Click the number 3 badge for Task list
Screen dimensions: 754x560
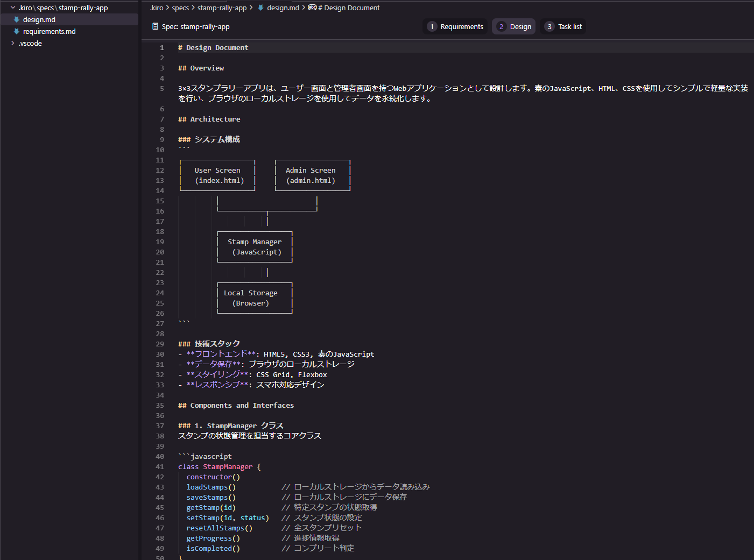coord(549,26)
